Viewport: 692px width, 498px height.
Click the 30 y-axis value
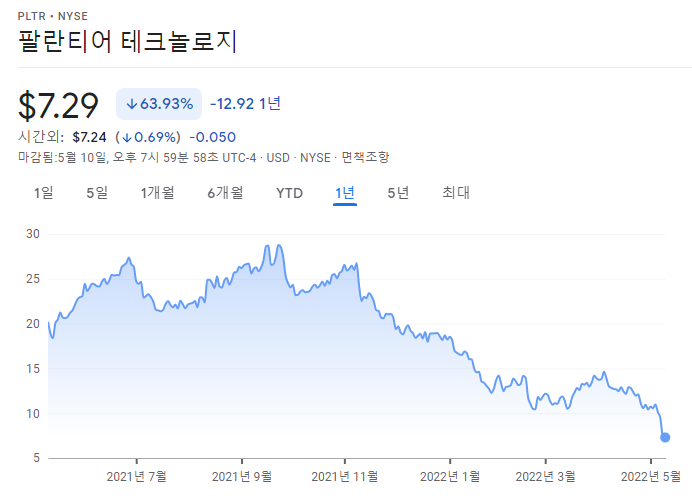(33, 234)
